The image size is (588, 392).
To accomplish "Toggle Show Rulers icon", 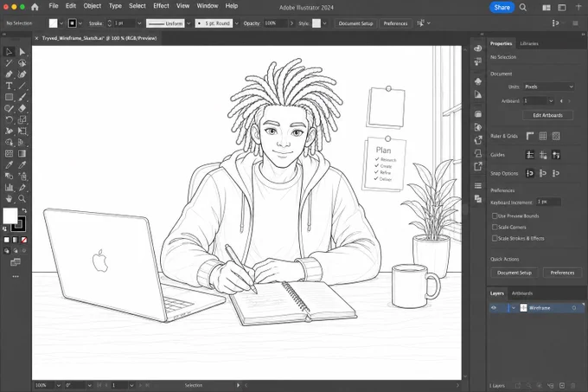I will (529, 136).
